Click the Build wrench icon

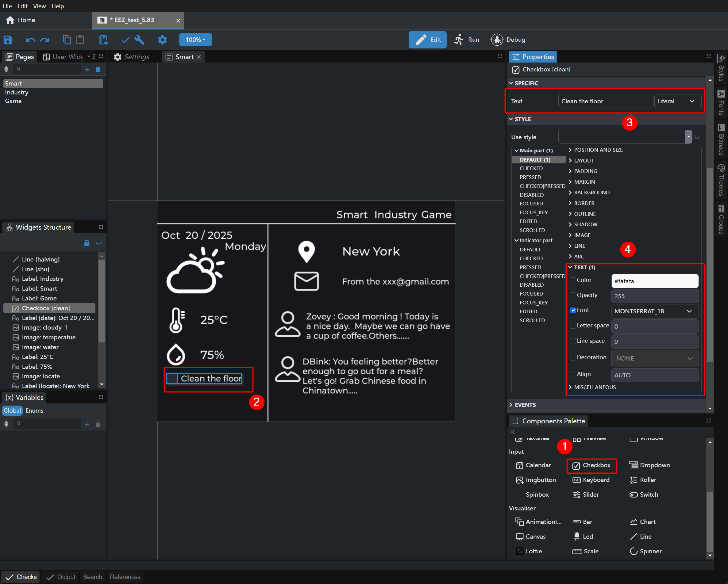(x=139, y=40)
